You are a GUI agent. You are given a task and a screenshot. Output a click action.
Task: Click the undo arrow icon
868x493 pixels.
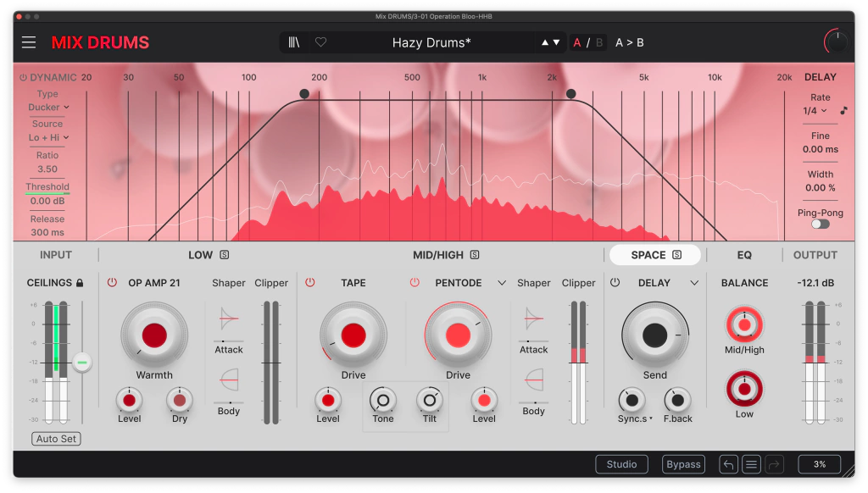(728, 464)
